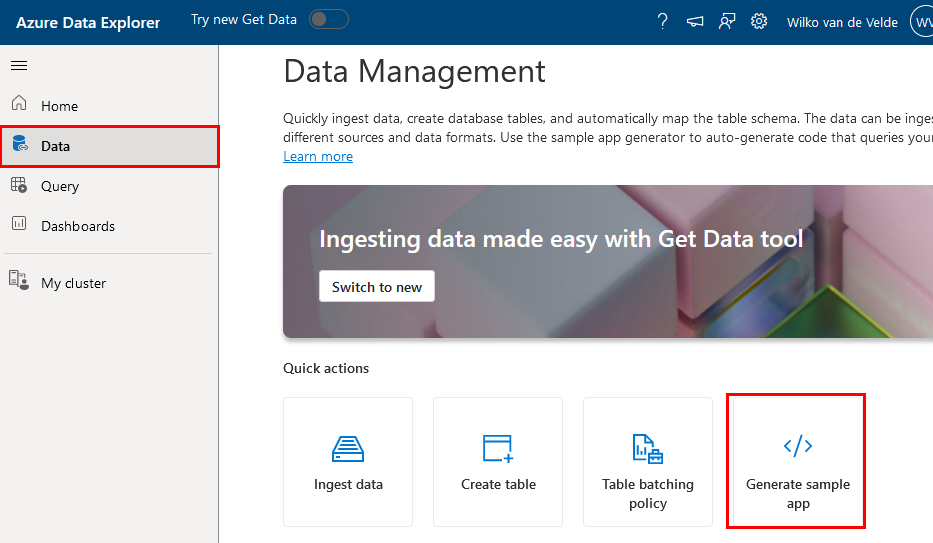The height and width of the screenshot is (543, 933).
Task: Collapse the hamburger navigation menu
Action: (19, 65)
